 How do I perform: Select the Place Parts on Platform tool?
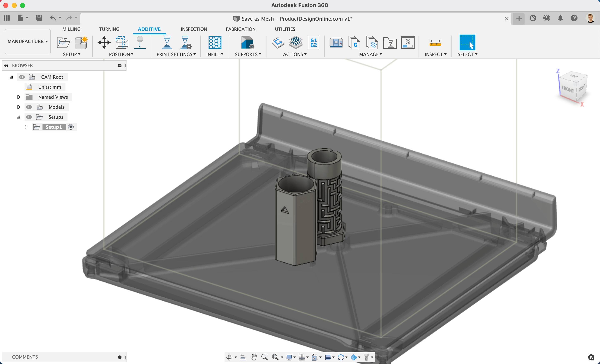(x=140, y=42)
